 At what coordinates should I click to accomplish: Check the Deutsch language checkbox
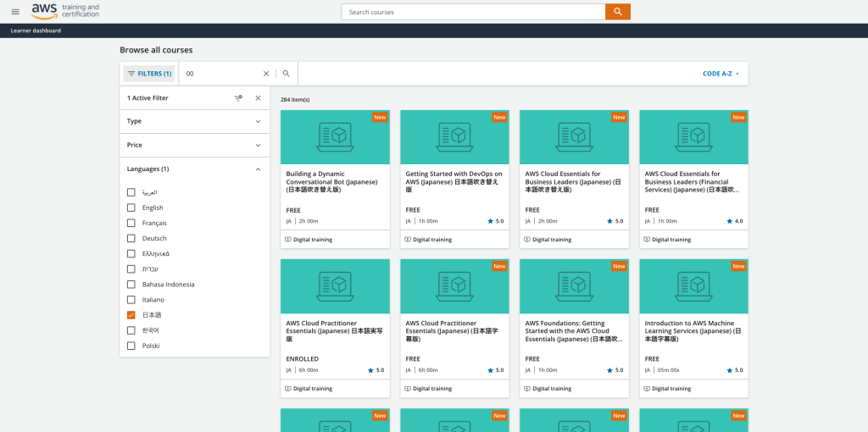click(x=131, y=238)
